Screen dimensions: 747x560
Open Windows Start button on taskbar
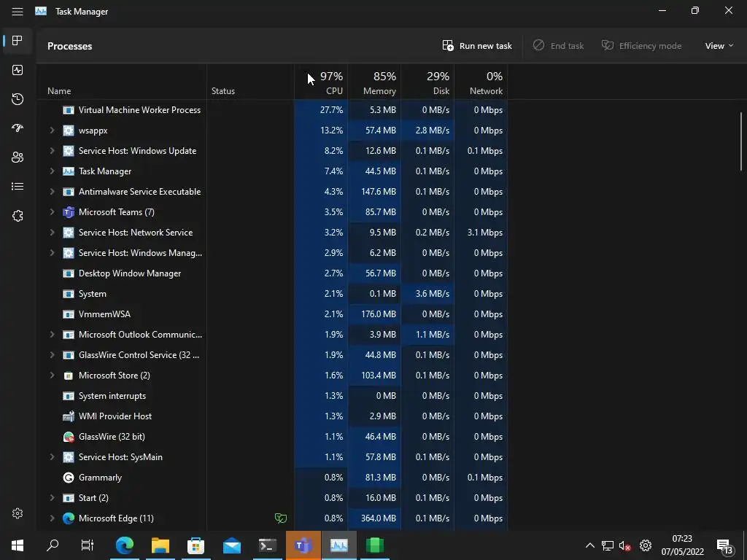(x=18, y=545)
